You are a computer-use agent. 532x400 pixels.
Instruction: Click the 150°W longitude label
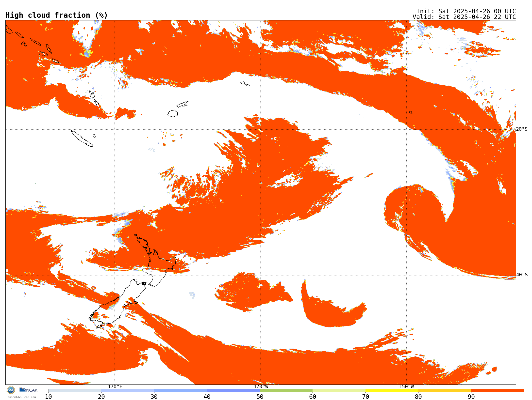(406, 386)
